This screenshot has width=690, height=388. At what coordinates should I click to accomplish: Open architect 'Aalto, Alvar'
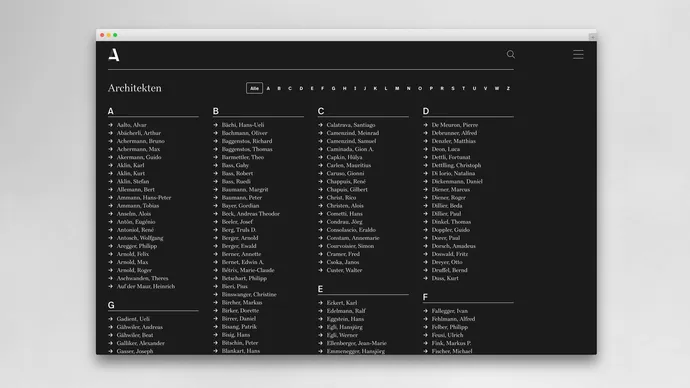click(x=132, y=125)
